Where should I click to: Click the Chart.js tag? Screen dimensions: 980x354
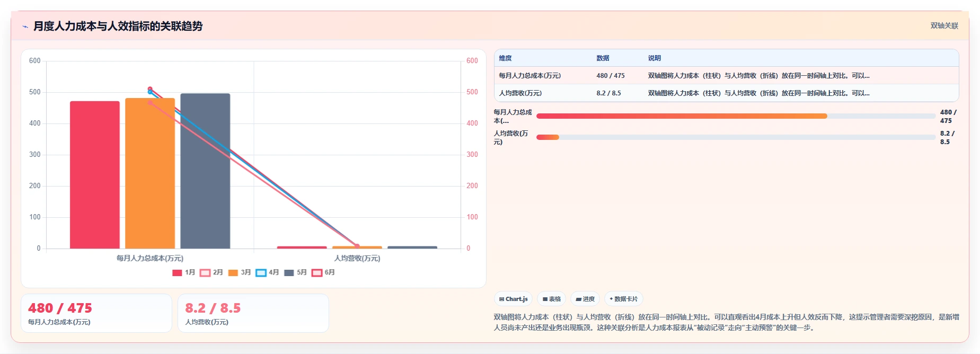513,299
